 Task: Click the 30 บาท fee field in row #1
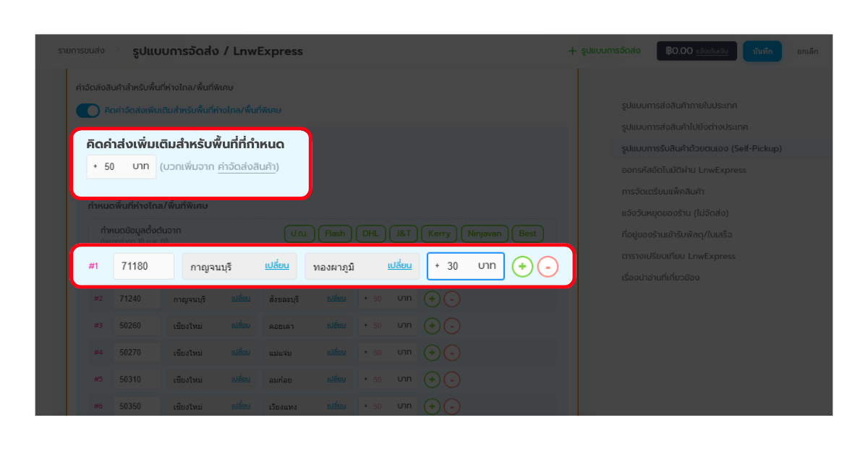point(465,266)
